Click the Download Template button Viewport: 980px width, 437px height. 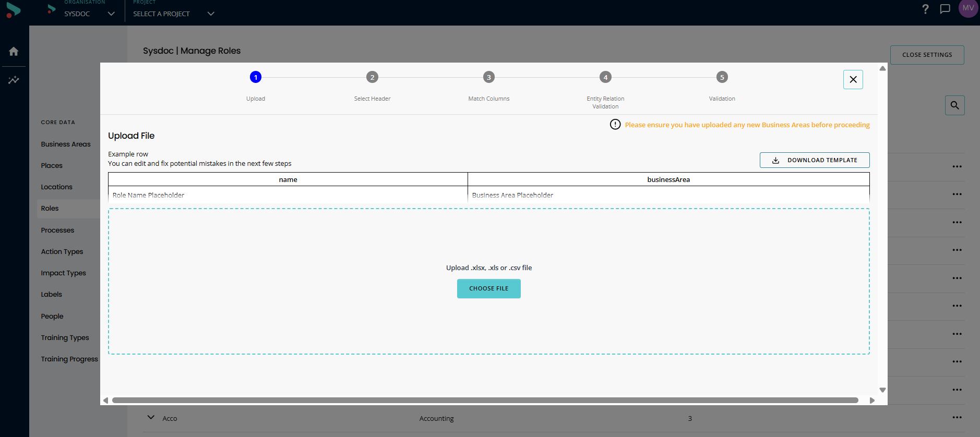coord(815,160)
